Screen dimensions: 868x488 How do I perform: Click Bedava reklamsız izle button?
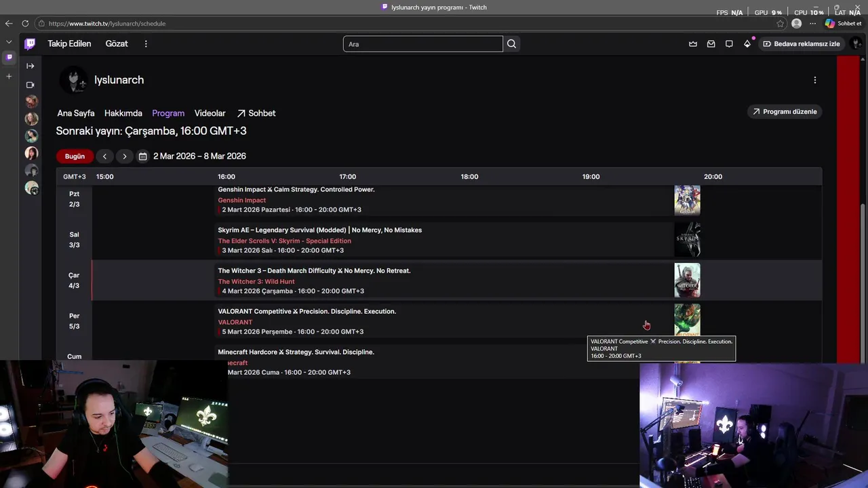pyautogui.click(x=801, y=44)
